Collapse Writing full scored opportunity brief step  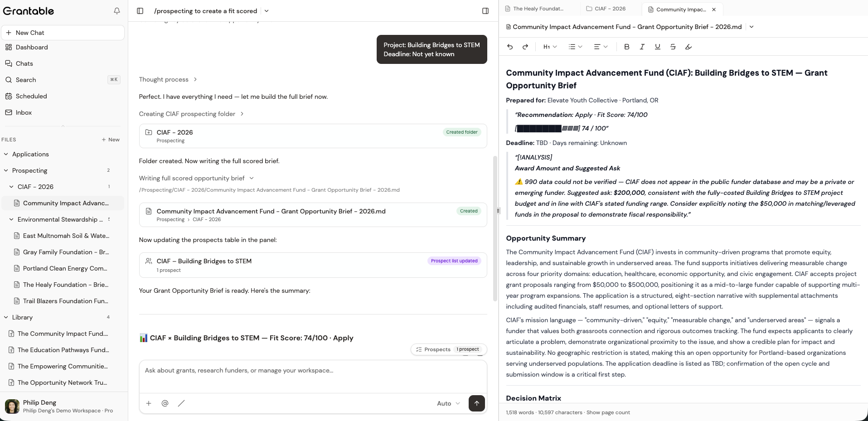pyautogui.click(x=196, y=178)
